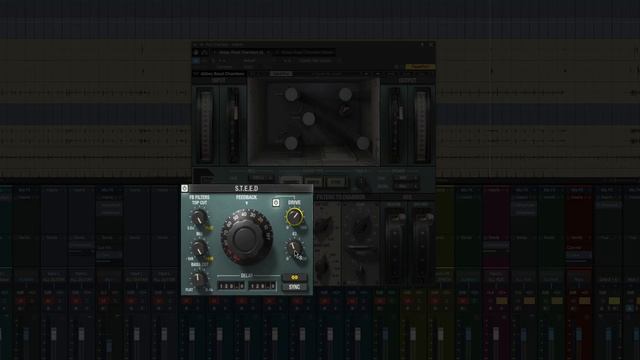
Task: Select the center microphone position in chamber view
Action: pyautogui.click(x=309, y=119)
